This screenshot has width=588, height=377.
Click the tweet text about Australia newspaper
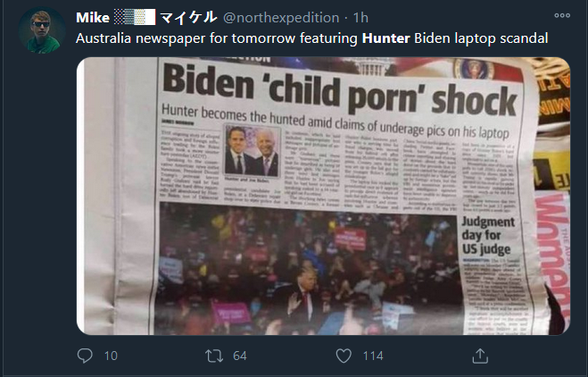[311, 38]
